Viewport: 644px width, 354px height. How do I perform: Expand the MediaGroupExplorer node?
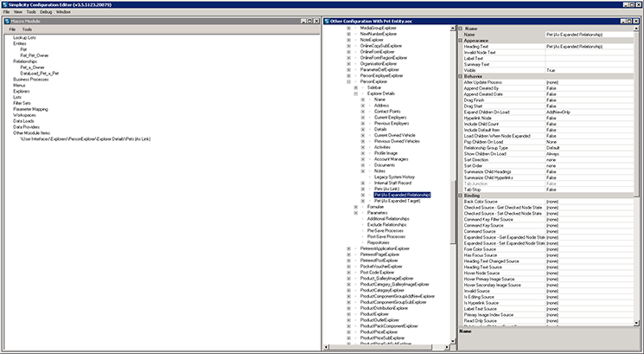tap(348, 28)
